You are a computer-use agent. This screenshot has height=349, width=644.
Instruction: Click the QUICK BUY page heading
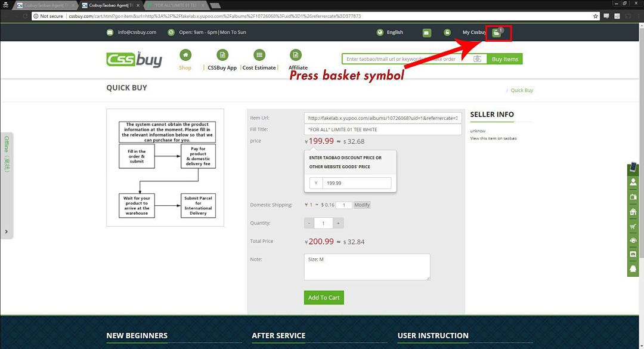[126, 88]
